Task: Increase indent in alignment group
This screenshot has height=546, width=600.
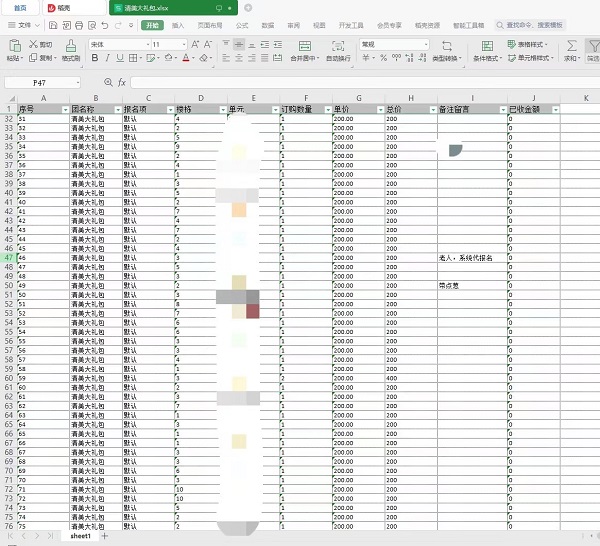Action: pos(278,44)
